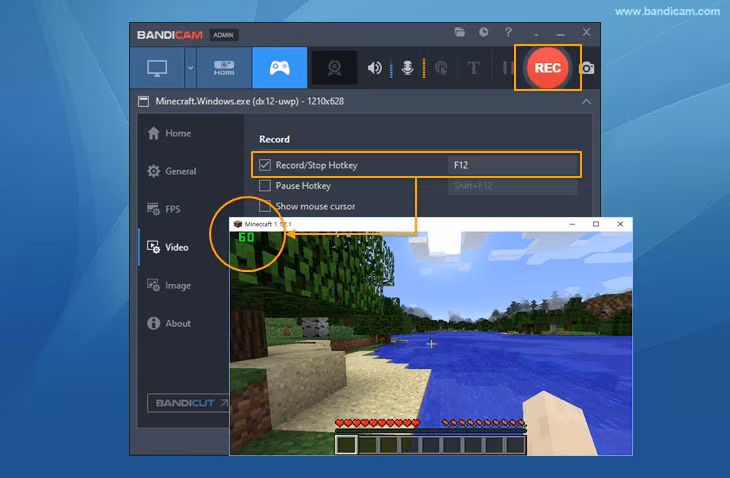Toggle the text overlay T icon
Image resolution: width=730 pixels, height=478 pixels.
[473, 68]
